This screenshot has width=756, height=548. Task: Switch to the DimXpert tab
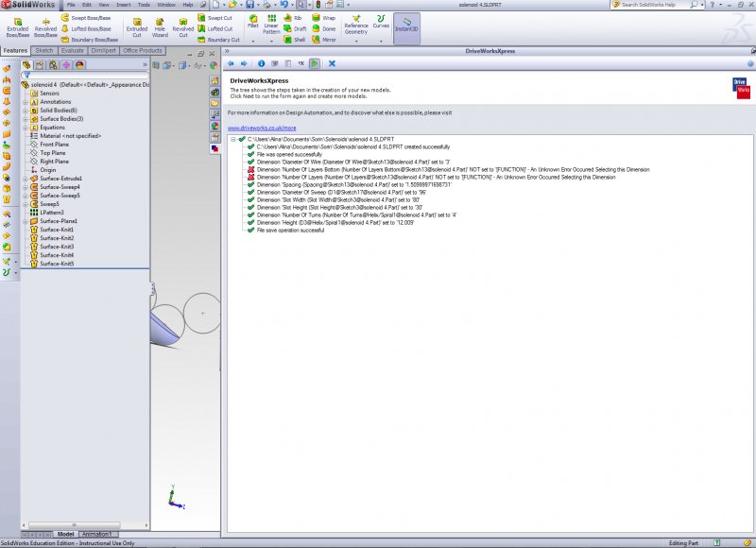[x=103, y=51]
